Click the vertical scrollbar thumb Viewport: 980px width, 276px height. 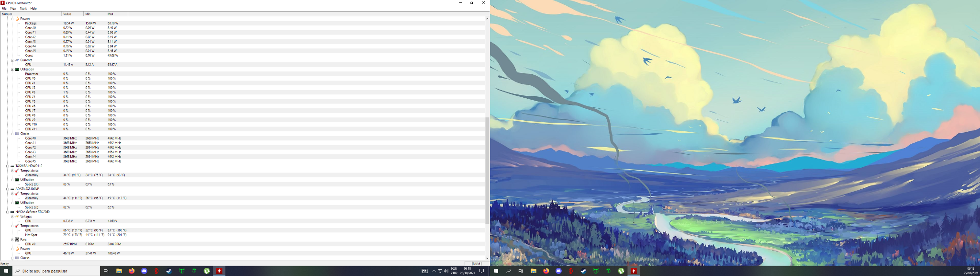pyautogui.click(x=487, y=171)
